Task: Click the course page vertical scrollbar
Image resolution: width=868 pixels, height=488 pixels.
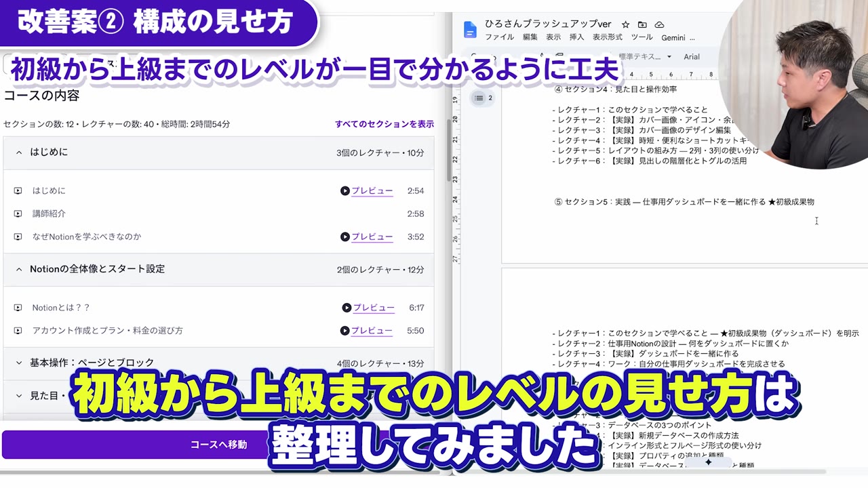Action: tap(448, 150)
